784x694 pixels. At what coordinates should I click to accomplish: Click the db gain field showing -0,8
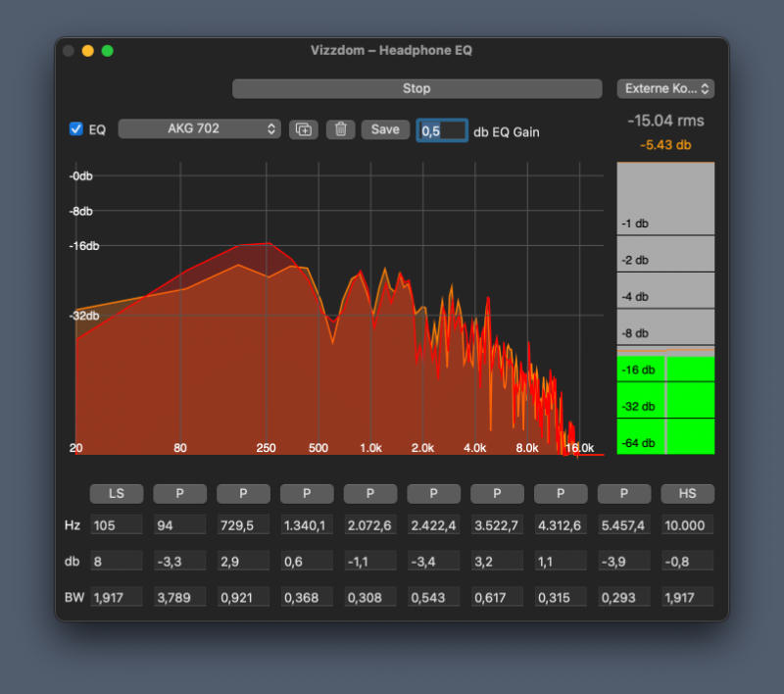click(688, 561)
